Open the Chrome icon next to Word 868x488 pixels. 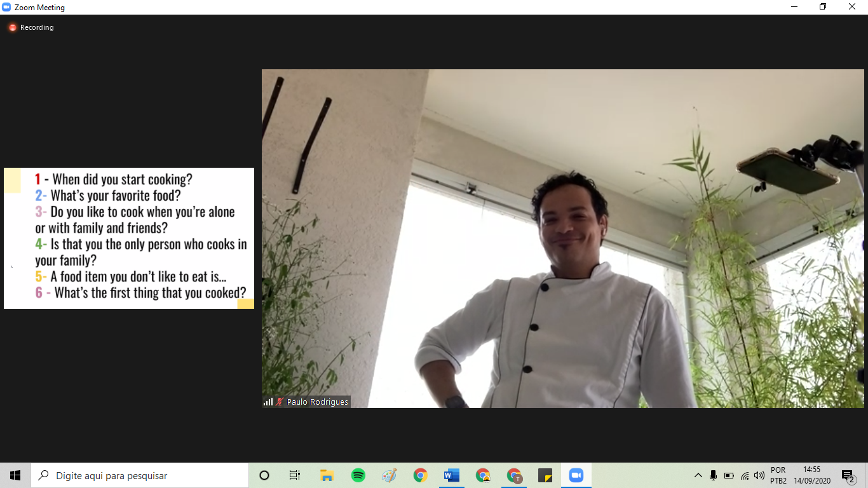click(483, 475)
